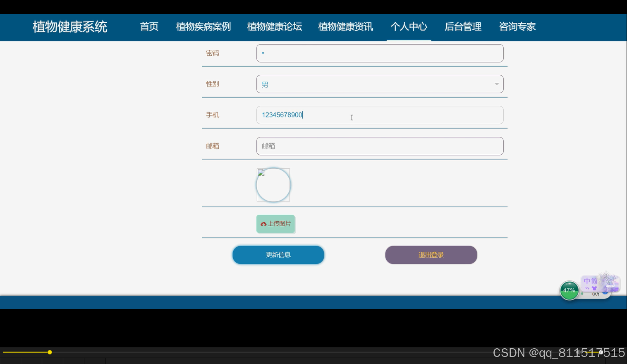The height and width of the screenshot is (364, 627).
Task: Click the green 47% memory cleaner ball
Action: point(570,291)
